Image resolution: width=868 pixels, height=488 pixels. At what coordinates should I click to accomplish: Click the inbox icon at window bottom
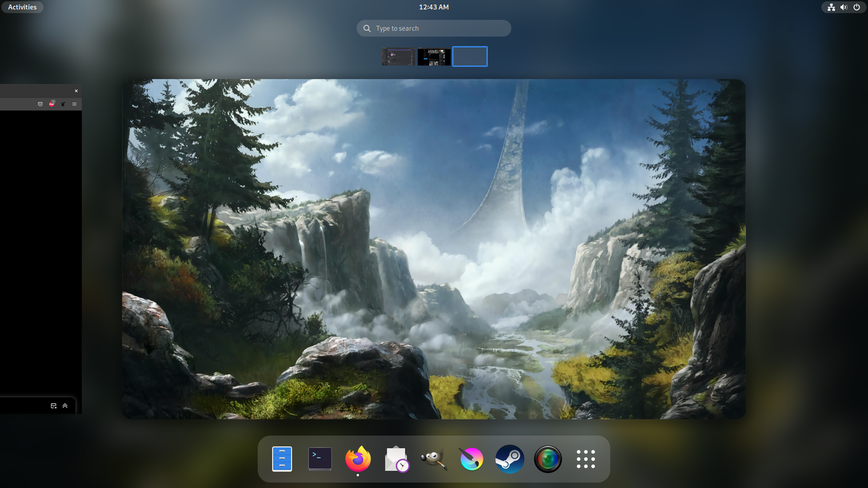coord(54,406)
